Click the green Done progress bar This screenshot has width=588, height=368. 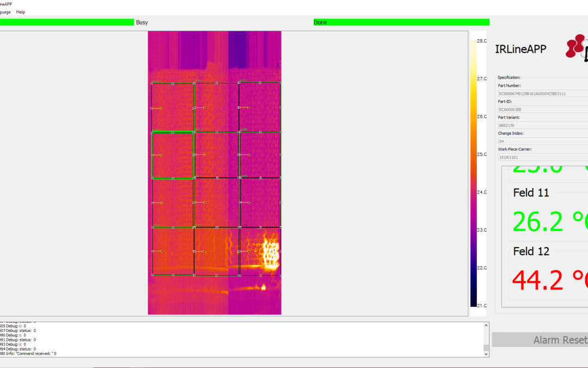point(401,22)
